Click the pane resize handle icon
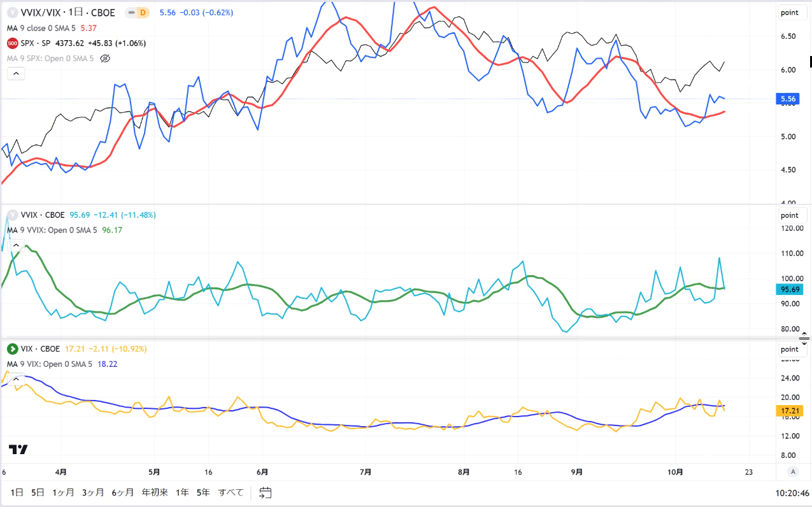Viewport: 812px width, 507px height. pos(804,338)
